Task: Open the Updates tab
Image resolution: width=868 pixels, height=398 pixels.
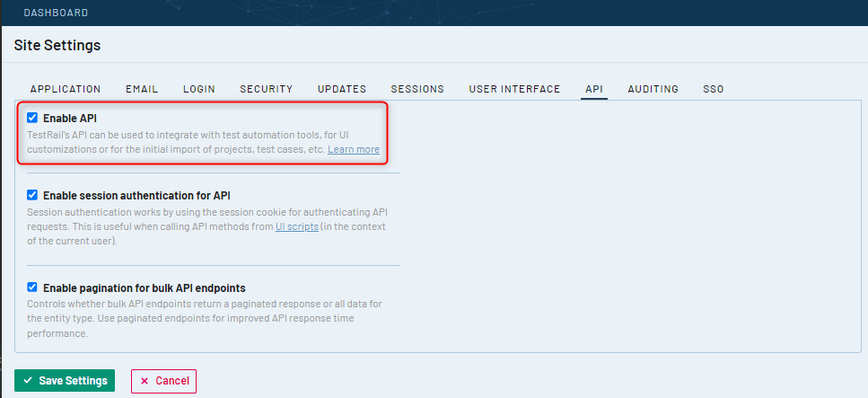Action: click(342, 89)
